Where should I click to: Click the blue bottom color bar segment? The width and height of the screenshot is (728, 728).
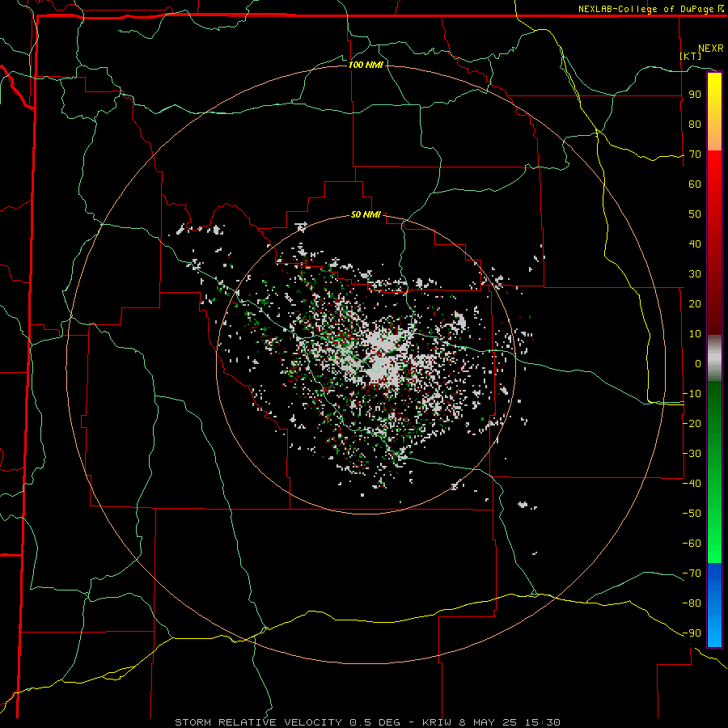pos(714,604)
